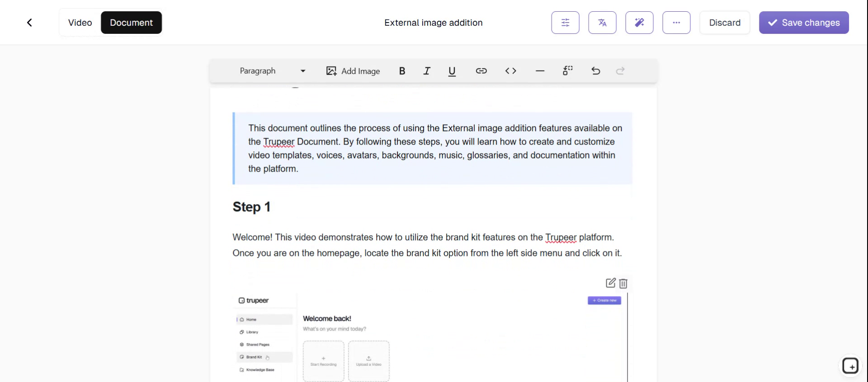Discard the current changes
The height and width of the screenshot is (382, 868).
click(725, 23)
